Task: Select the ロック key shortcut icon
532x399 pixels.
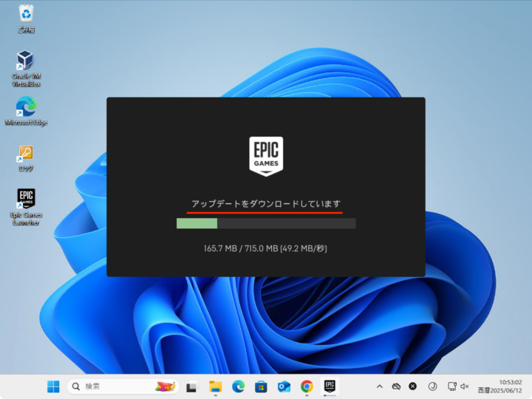Action: 26,158
